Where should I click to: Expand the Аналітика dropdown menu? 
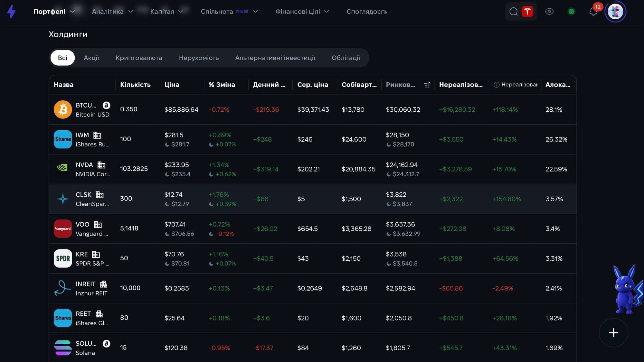click(x=112, y=12)
